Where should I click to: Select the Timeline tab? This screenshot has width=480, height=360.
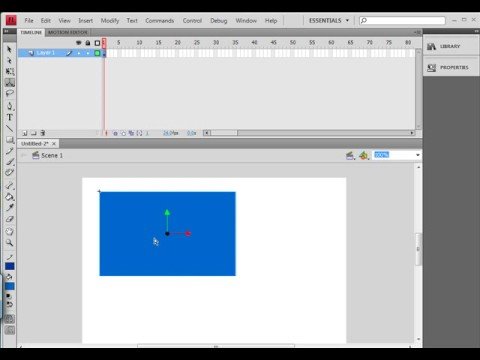(31, 32)
